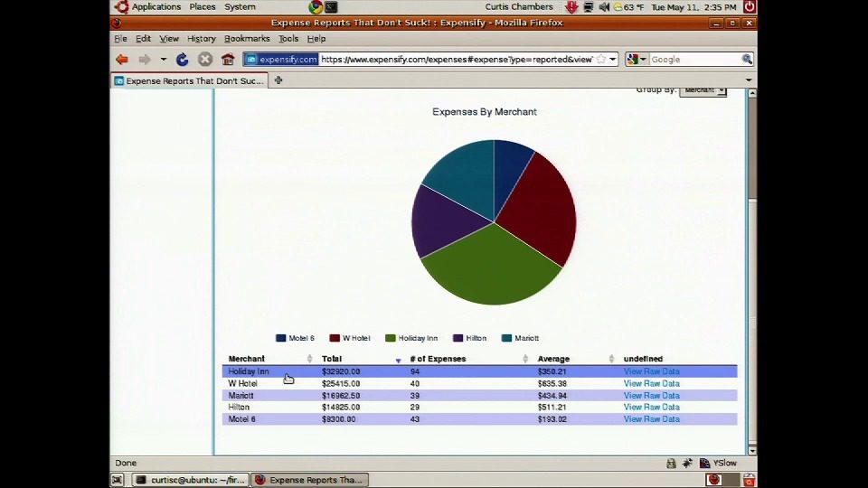This screenshot has height=488, width=868.
Task: Open the Edit menu
Action: pos(143,39)
